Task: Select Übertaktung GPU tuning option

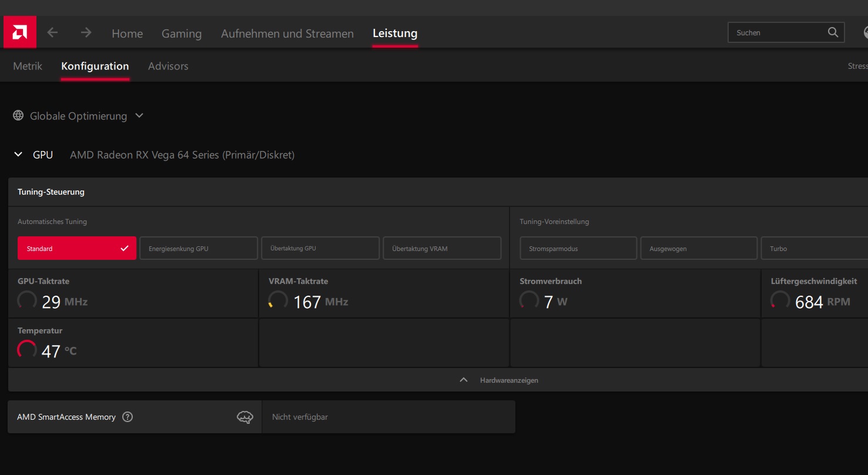Action: [x=320, y=248]
